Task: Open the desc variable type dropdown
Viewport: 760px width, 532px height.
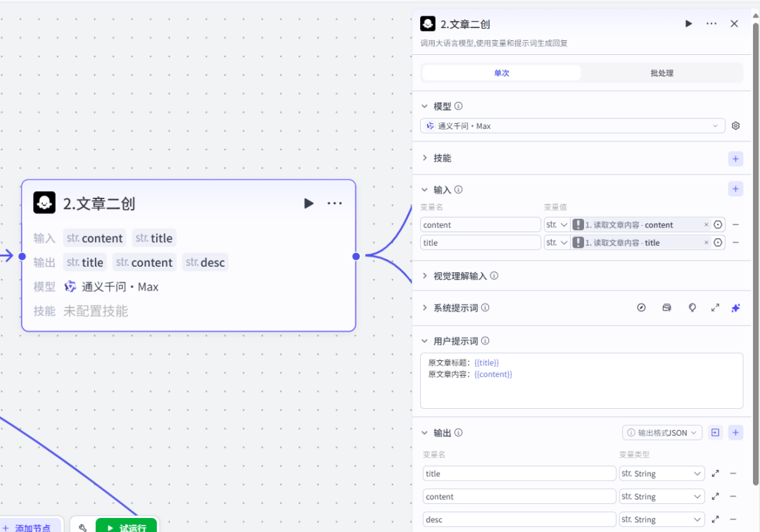Action: (x=661, y=519)
